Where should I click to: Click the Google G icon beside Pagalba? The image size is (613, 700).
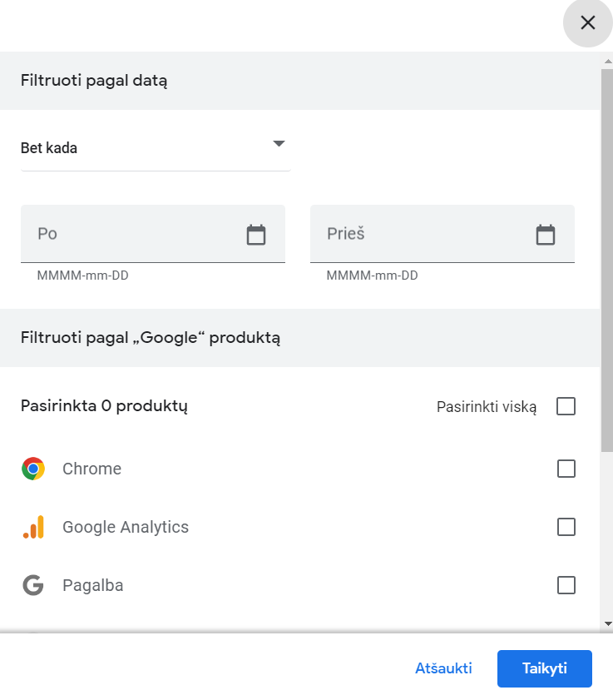point(33,585)
